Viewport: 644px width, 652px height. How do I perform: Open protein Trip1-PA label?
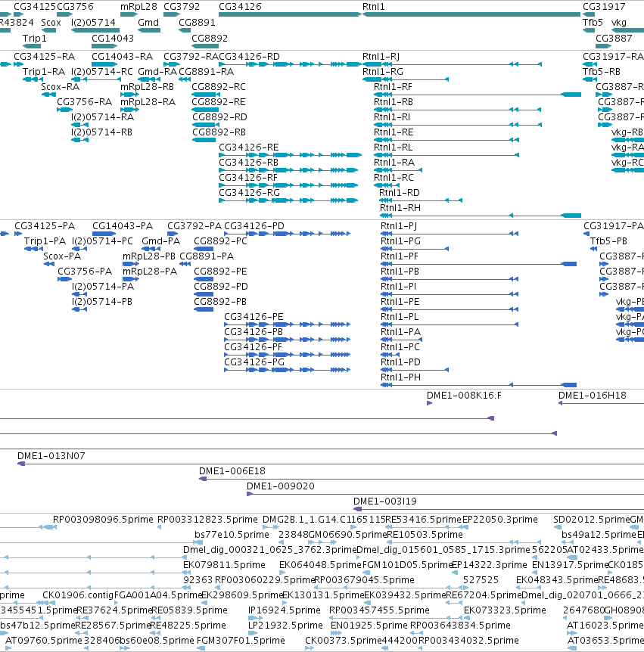click(45, 241)
